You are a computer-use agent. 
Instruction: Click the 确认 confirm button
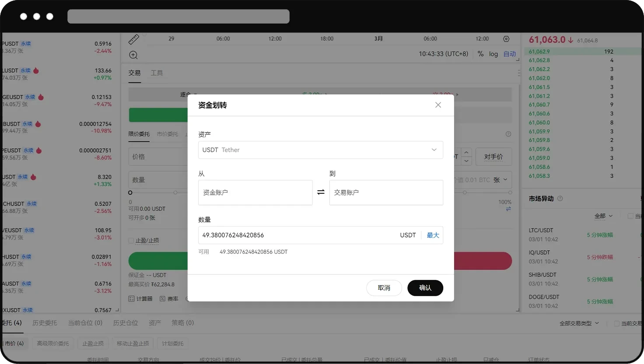point(425,288)
